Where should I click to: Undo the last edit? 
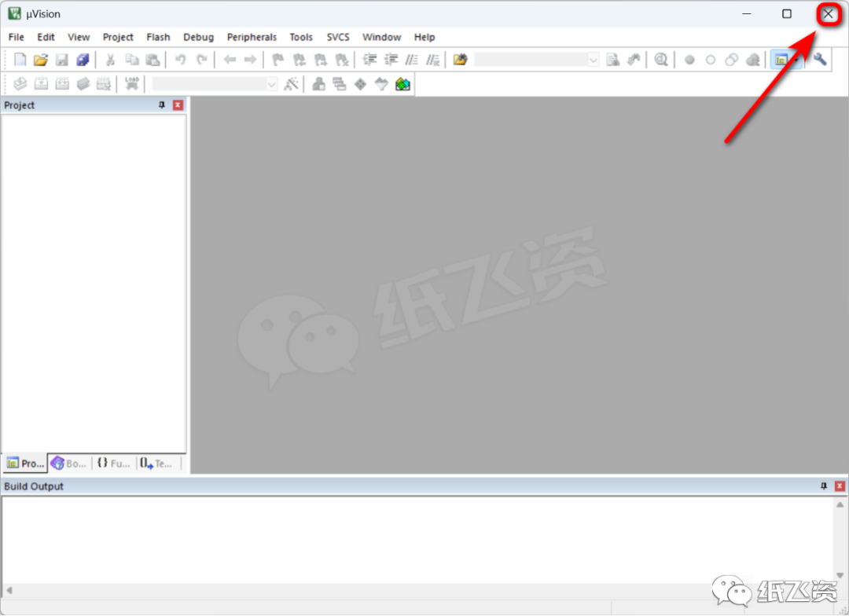180,60
